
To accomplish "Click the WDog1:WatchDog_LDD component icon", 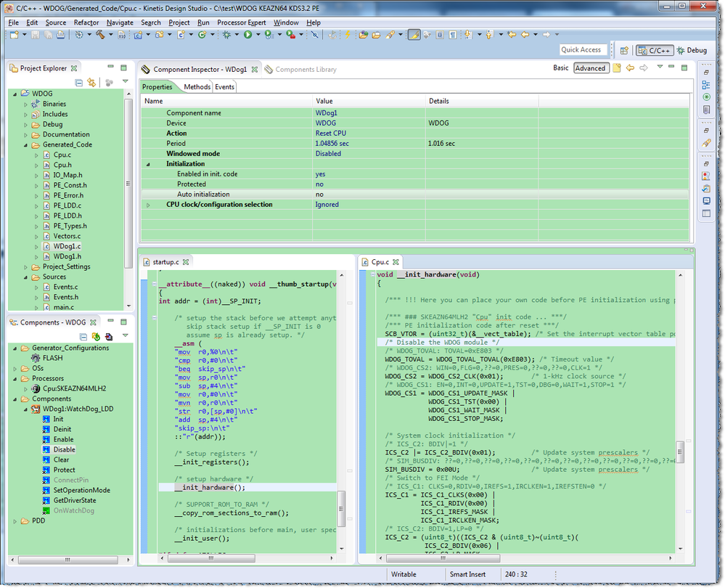I will tap(35, 409).
